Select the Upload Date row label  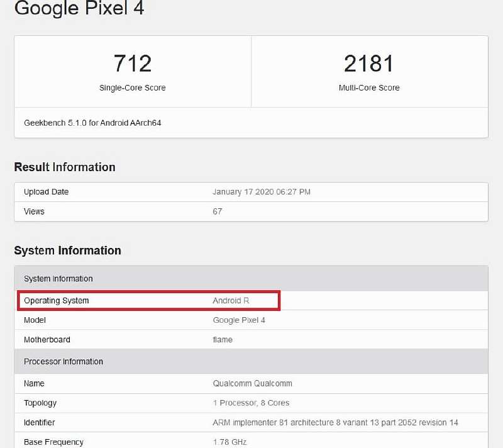point(46,192)
